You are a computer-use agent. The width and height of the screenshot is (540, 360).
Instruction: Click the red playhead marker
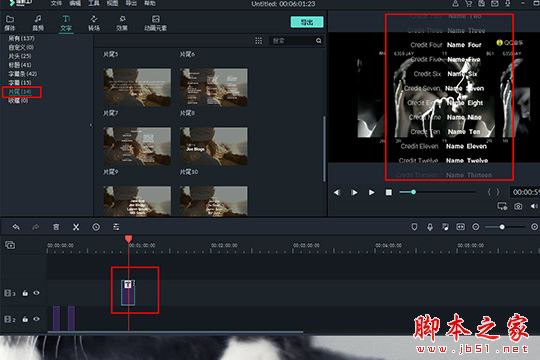click(128, 238)
